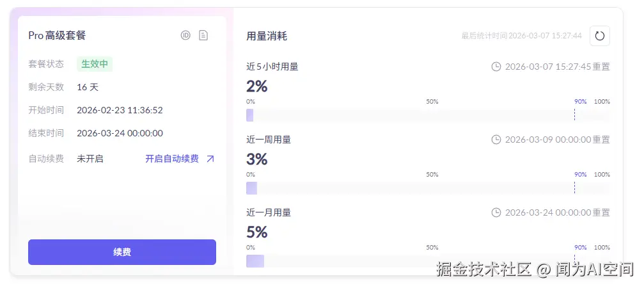The image size is (644, 288).
Task: Click the 最后统计时间 timestamp text
Action: click(x=521, y=36)
